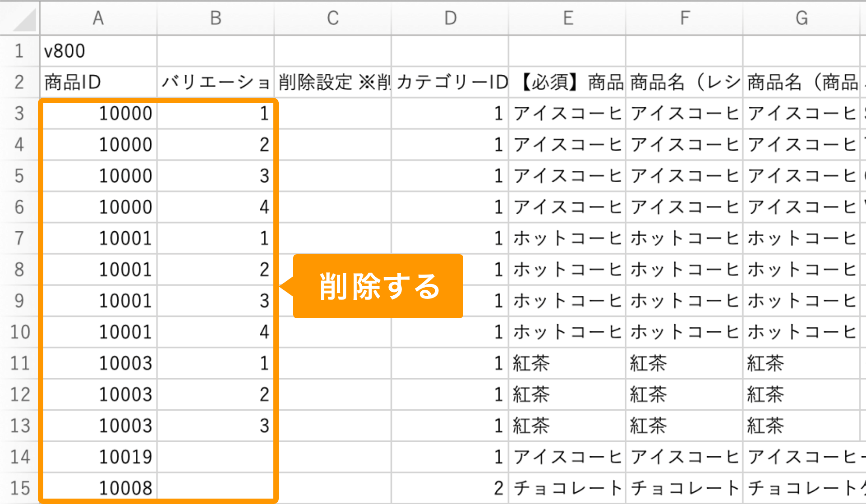Click cell B6 with variation 4
Screen dimensions: 866x504
tap(216, 207)
